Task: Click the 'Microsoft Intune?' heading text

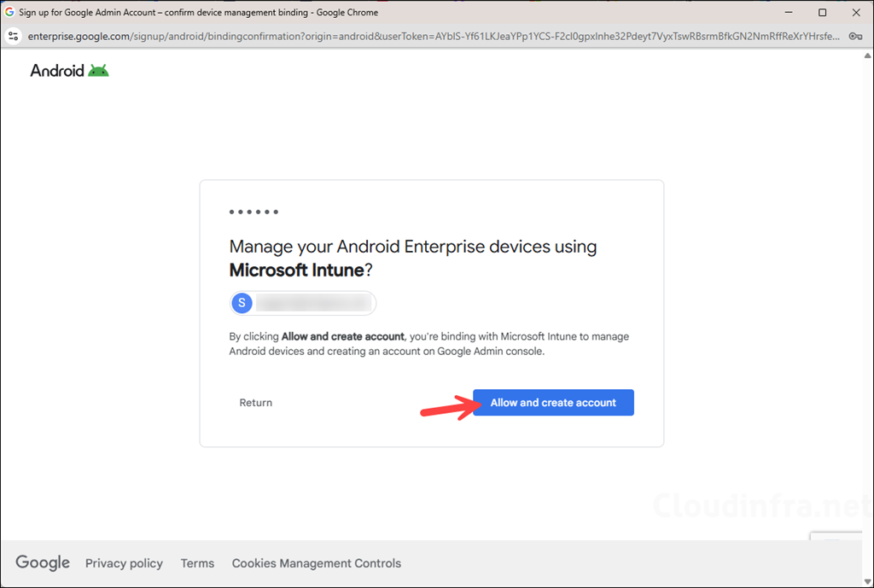Action: [301, 271]
